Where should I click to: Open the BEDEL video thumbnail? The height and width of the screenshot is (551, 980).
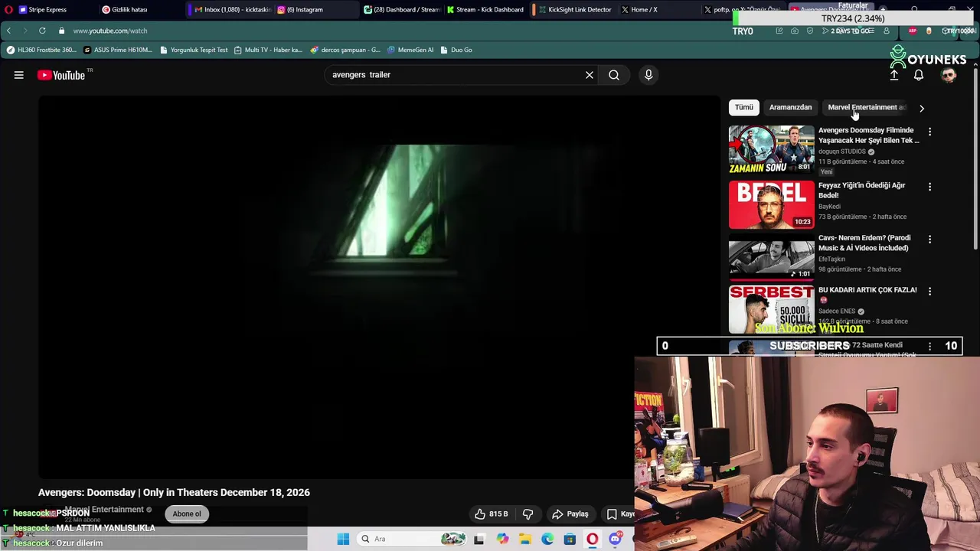pos(771,204)
